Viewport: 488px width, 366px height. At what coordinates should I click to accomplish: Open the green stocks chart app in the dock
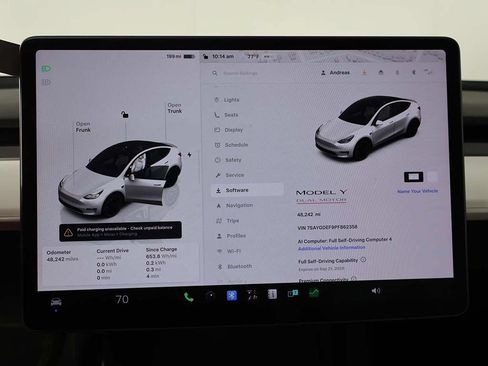click(313, 293)
